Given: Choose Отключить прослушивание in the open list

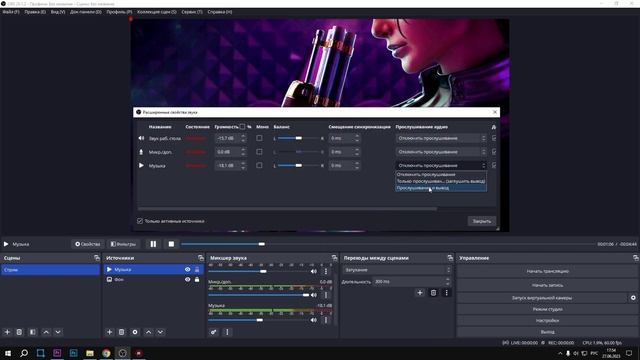Looking at the screenshot, I should click(x=441, y=175).
